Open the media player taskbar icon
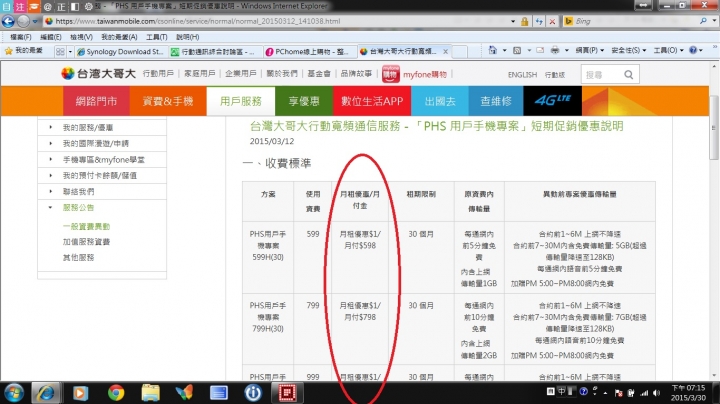The height and width of the screenshot is (404, 720). (80, 393)
